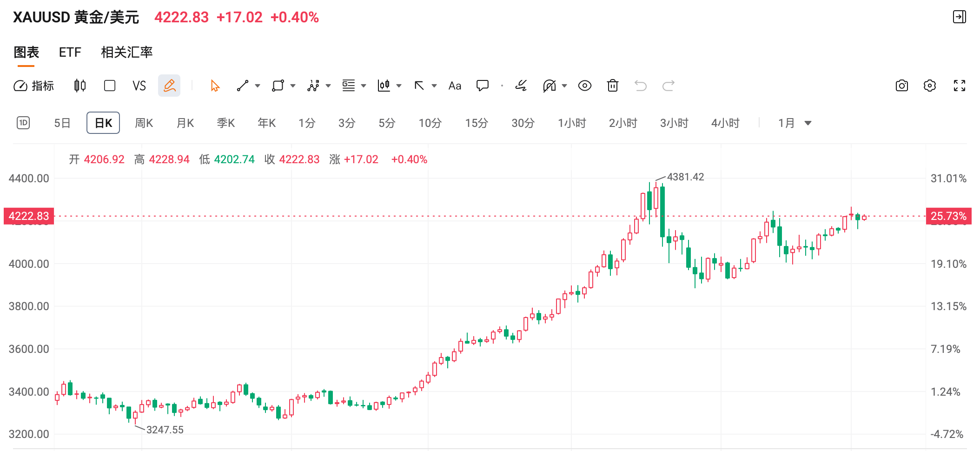Enter fullscreen chart mode

coord(959,86)
